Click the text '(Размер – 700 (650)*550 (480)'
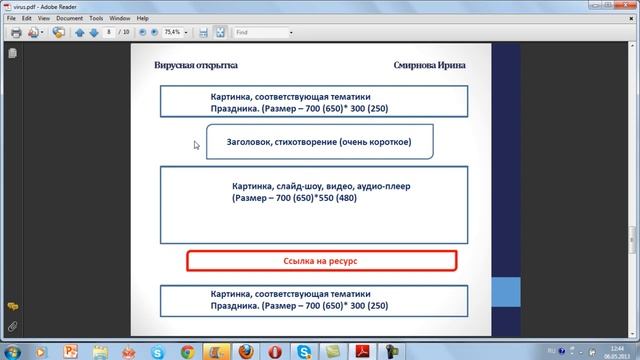 tap(294, 198)
